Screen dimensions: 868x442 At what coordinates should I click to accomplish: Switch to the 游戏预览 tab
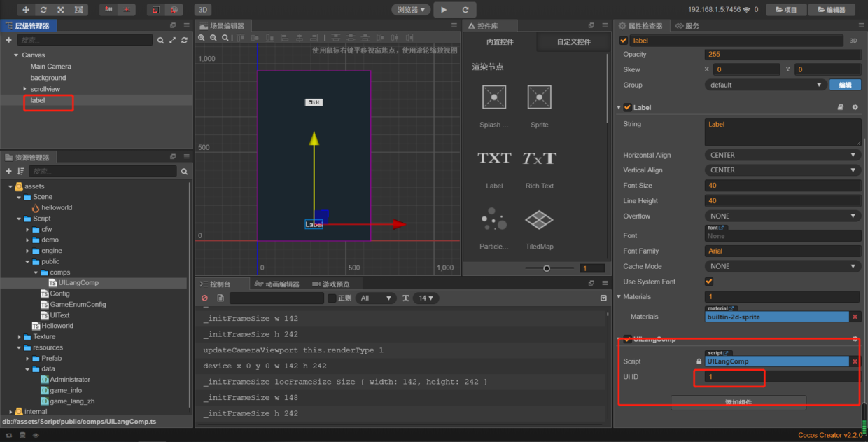click(x=330, y=284)
